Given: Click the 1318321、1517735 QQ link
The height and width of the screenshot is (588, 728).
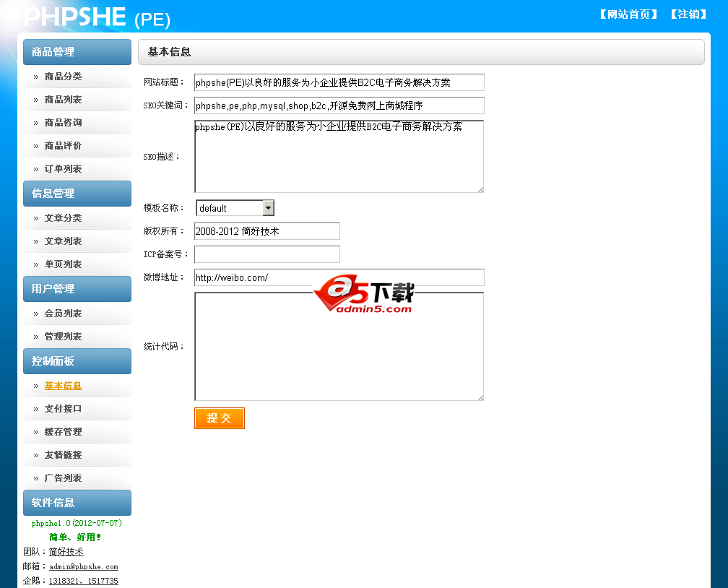Looking at the screenshot, I should pos(84,581).
